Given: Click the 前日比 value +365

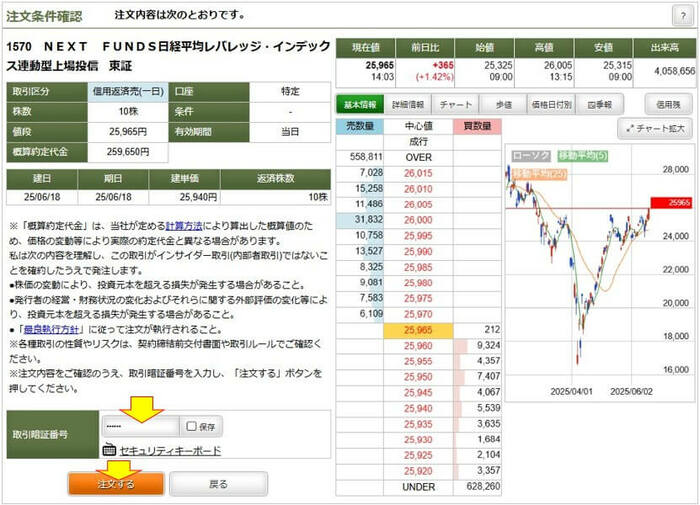Looking at the screenshot, I should 443,65.
